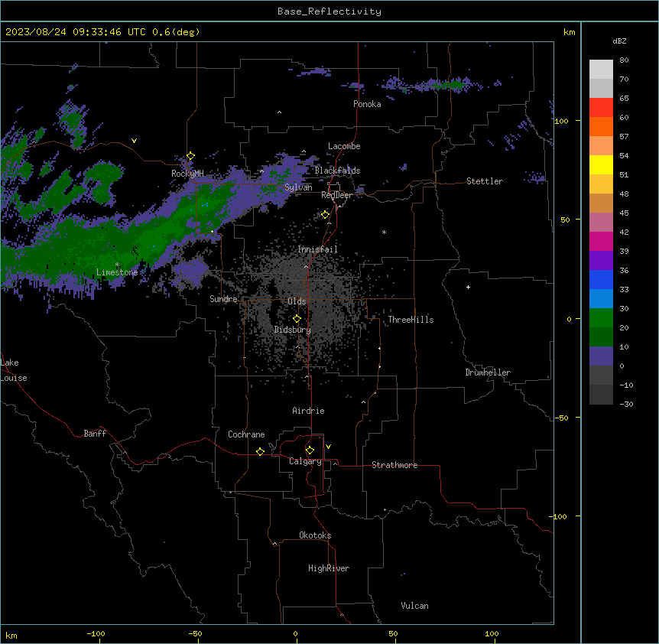Click the white asterisk marker east of Innisfail
Screen dimensions: 659x644
coord(384,232)
